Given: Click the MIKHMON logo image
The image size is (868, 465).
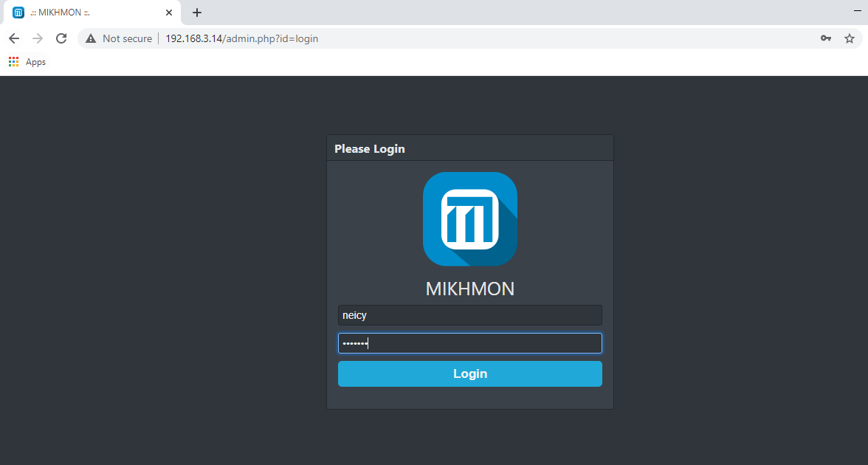Looking at the screenshot, I should click(470, 218).
